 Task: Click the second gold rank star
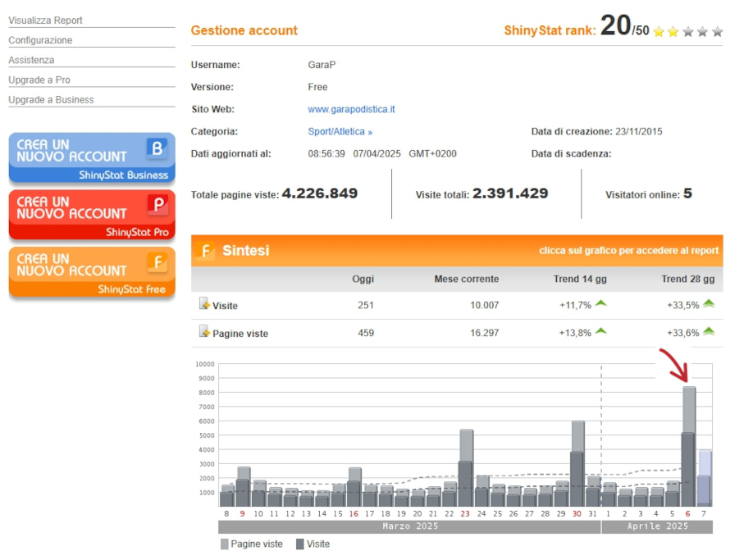pyautogui.click(x=673, y=32)
